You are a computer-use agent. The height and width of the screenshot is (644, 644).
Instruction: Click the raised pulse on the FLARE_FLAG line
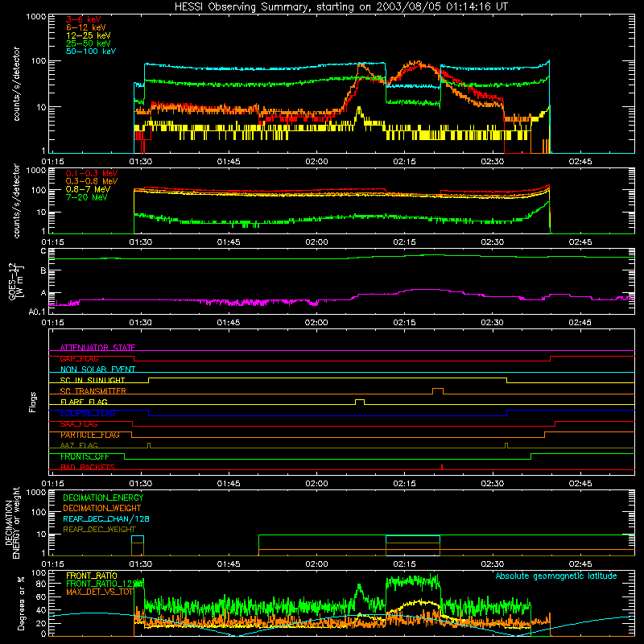click(x=360, y=401)
